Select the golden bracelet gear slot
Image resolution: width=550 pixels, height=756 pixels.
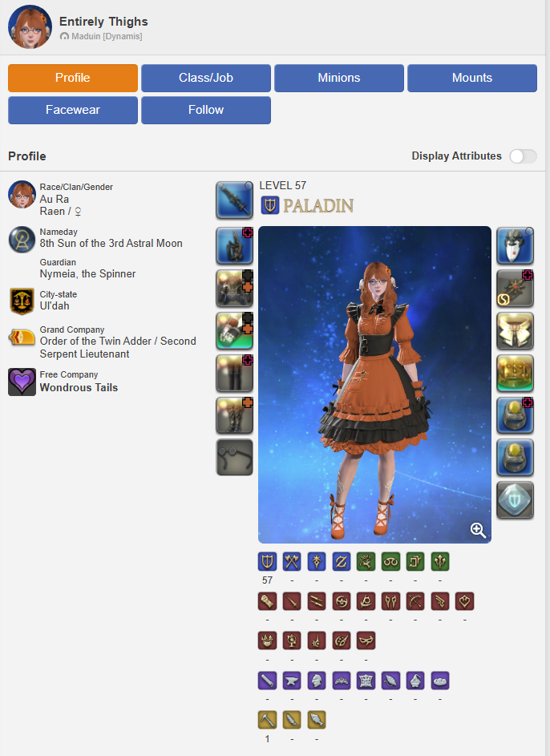[516, 373]
